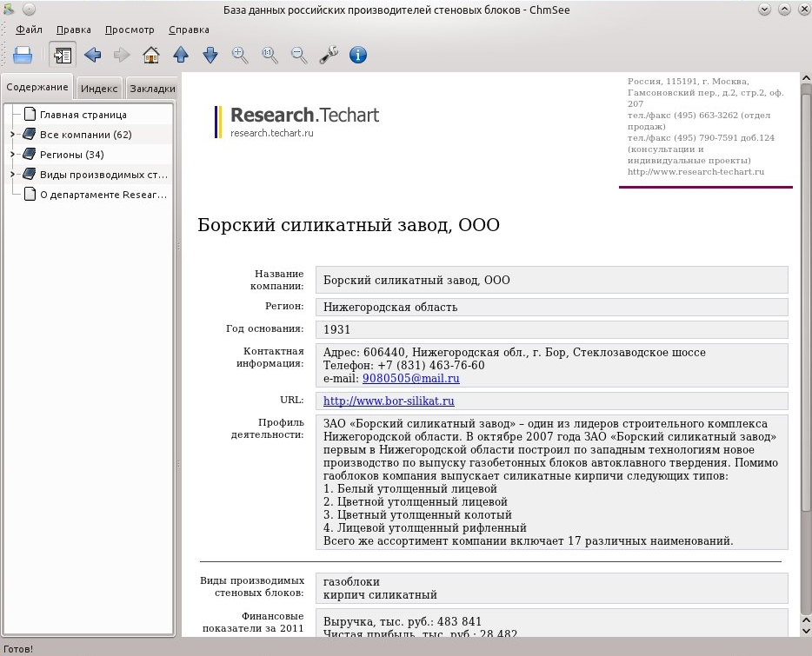Open the Home page icon
The image size is (812, 656).
(x=151, y=55)
